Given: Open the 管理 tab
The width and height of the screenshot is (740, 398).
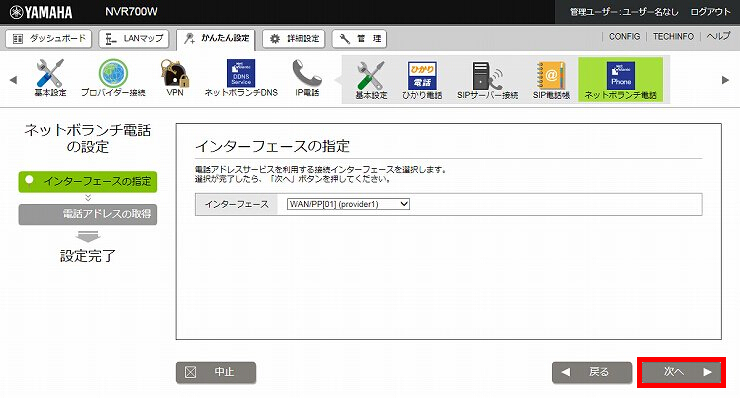Looking at the screenshot, I should 359,39.
